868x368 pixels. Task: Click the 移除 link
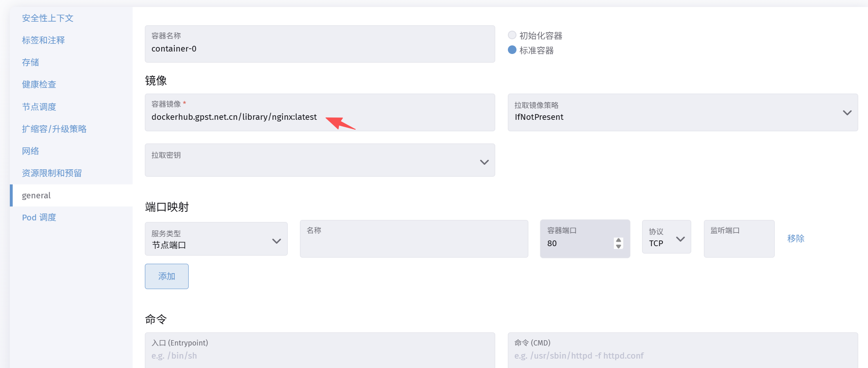pyautogui.click(x=796, y=238)
